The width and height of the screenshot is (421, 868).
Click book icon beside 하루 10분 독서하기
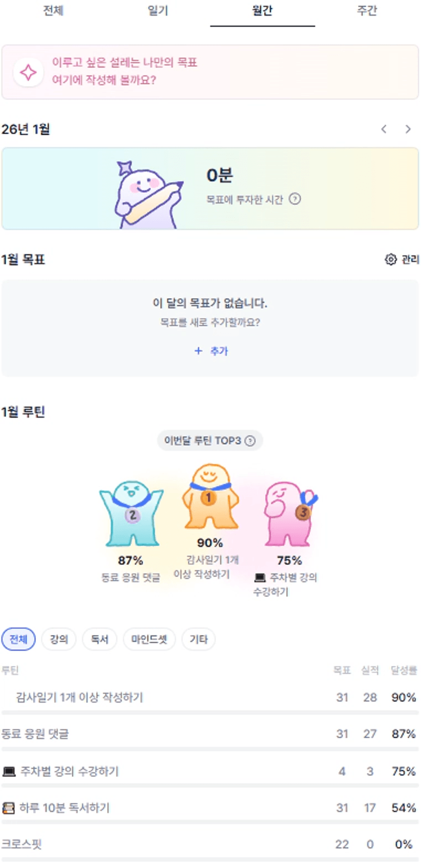(8, 808)
